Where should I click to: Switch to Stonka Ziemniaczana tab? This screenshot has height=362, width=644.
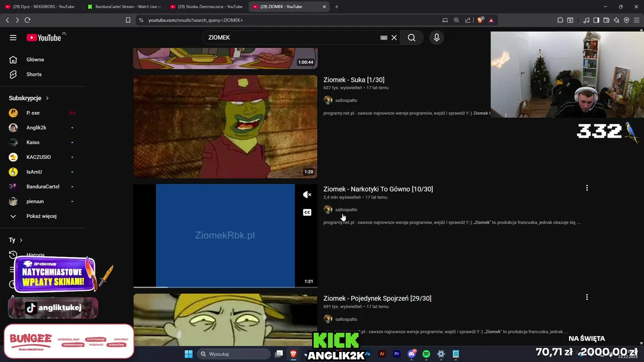[206, 7]
